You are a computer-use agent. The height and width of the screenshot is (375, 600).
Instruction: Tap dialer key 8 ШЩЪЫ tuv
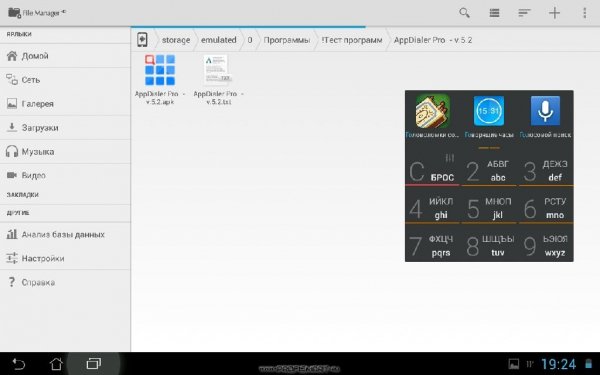pos(489,245)
